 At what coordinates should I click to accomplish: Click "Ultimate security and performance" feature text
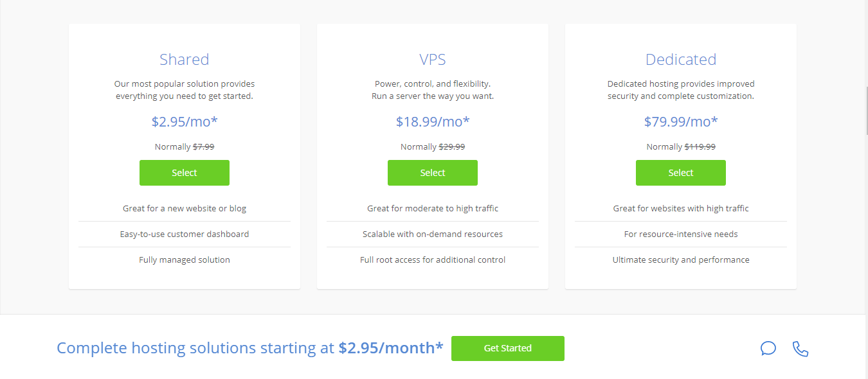pos(681,260)
